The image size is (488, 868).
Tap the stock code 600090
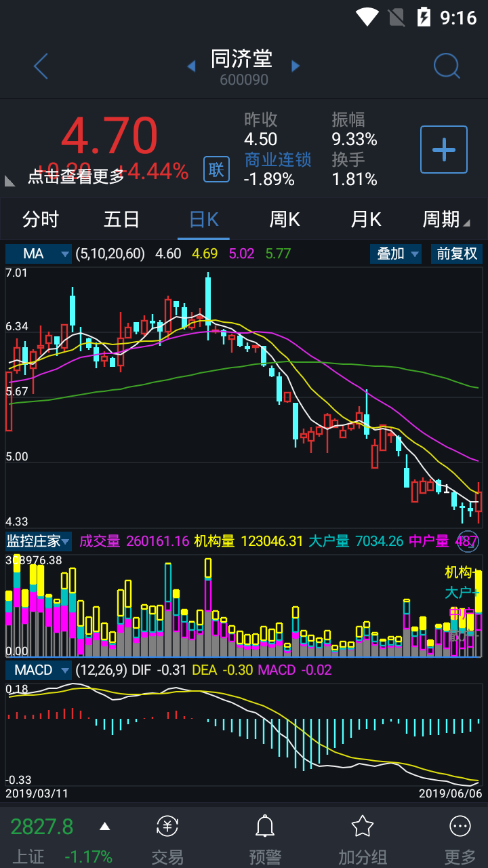[244, 80]
